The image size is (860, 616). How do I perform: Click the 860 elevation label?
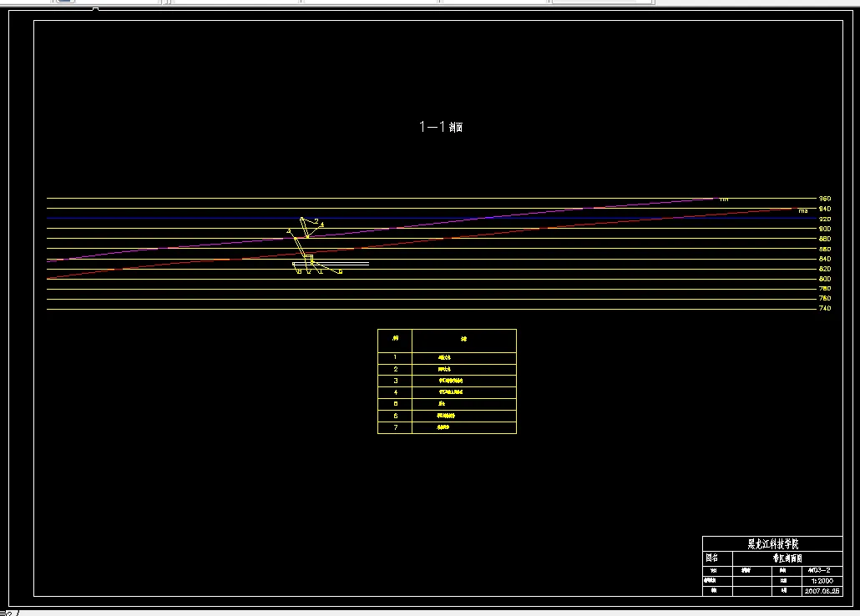pyautogui.click(x=824, y=249)
